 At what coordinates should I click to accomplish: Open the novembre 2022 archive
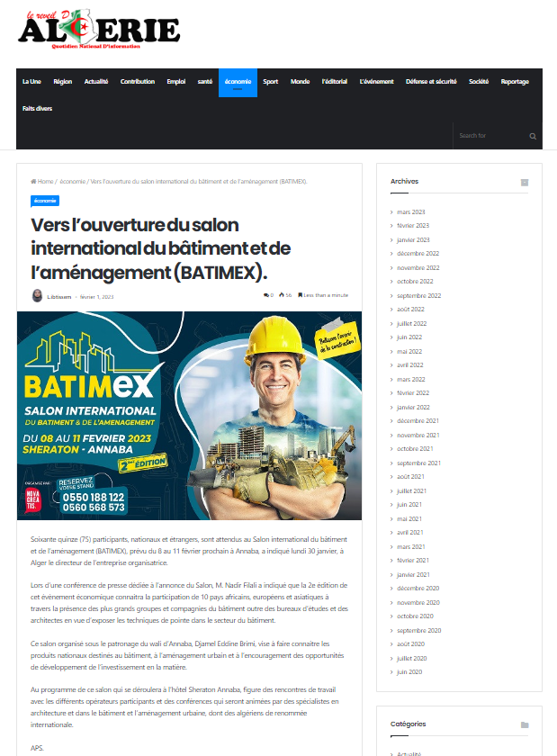418,268
